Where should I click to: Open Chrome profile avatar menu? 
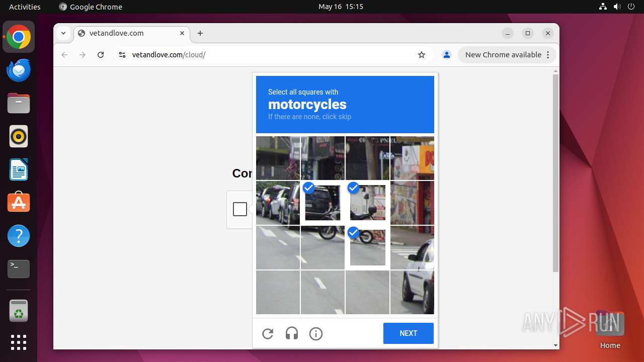446,55
